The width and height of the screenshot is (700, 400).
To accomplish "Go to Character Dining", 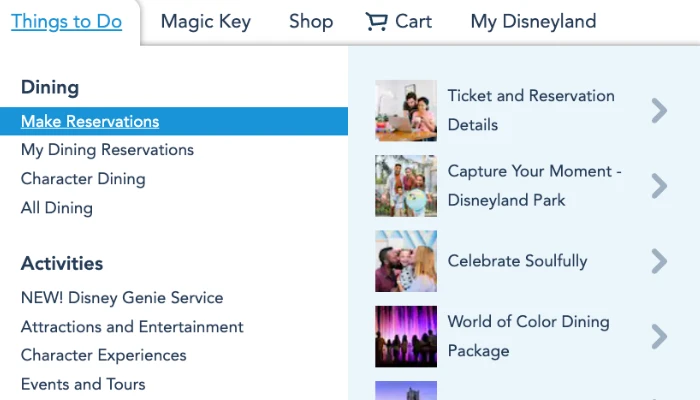I will pyautogui.click(x=83, y=179).
